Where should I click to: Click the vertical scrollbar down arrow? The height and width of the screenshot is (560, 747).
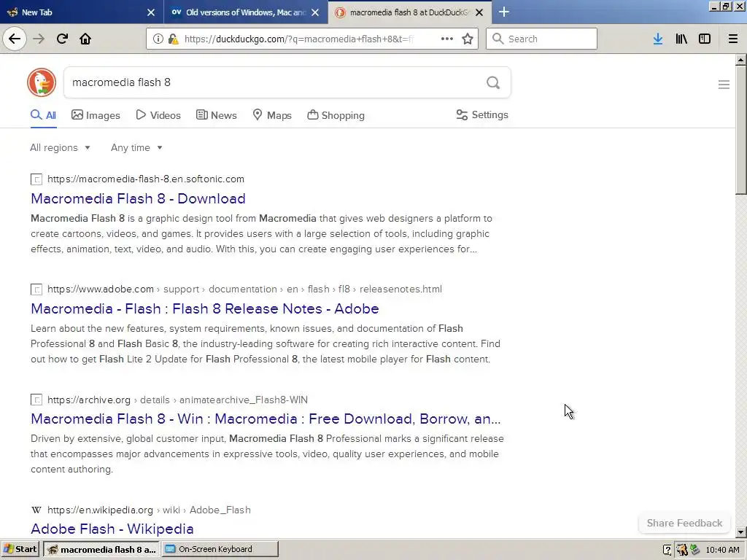(740, 532)
